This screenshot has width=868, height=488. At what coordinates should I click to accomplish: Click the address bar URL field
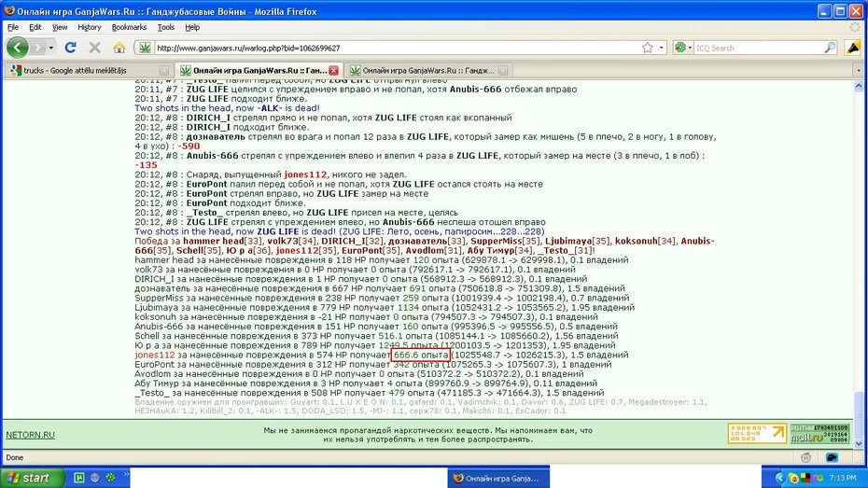coord(396,49)
